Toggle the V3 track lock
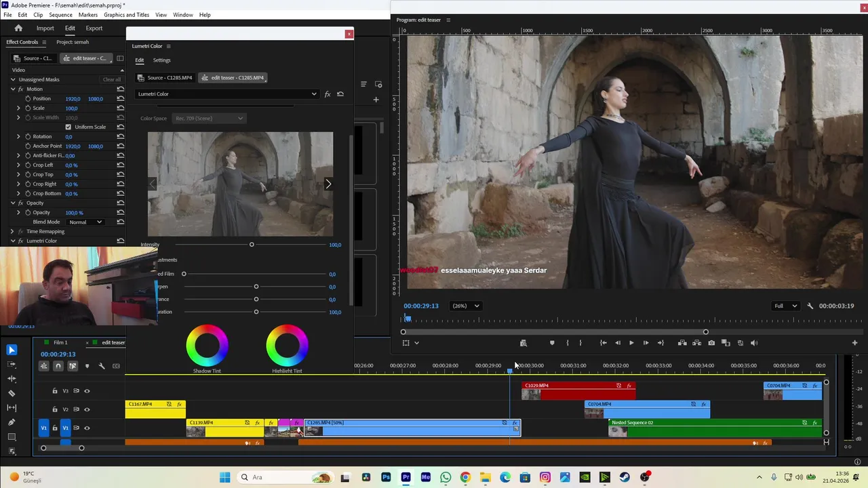Image resolution: width=868 pixels, height=488 pixels. [x=55, y=391]
